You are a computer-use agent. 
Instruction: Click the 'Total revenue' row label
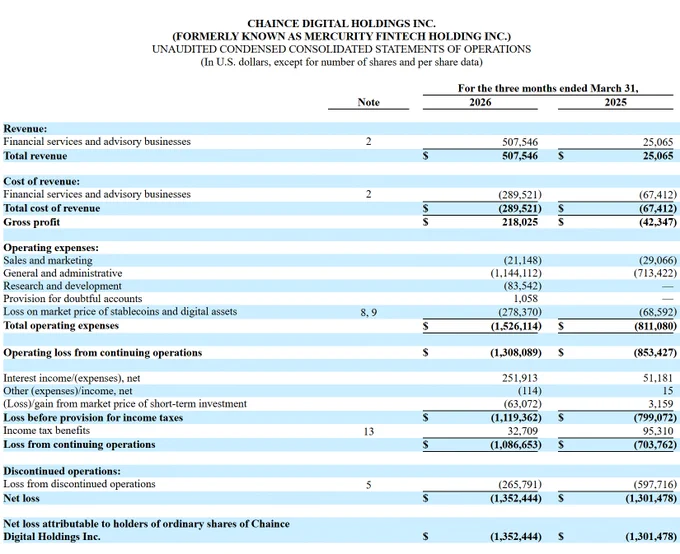click(35, 156)
